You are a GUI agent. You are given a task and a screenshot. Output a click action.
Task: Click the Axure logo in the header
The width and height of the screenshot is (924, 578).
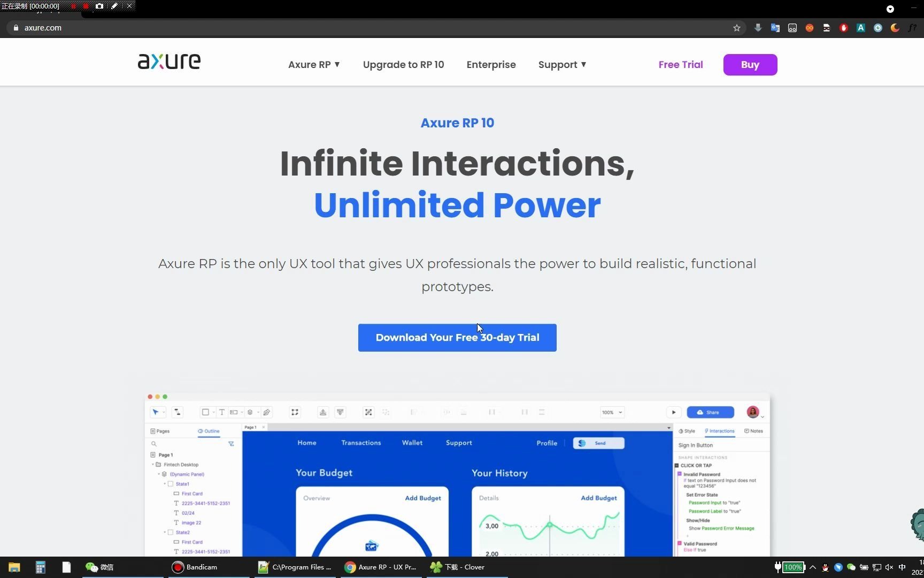169,62
